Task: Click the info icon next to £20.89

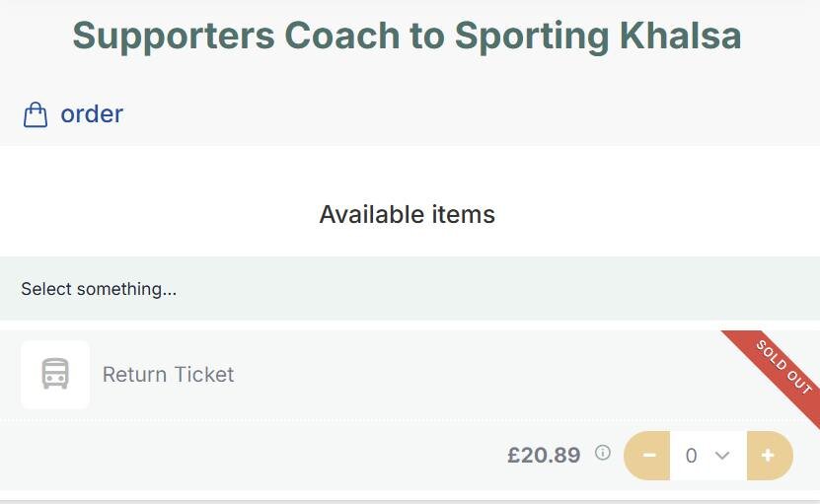Action: coord(603,454)
